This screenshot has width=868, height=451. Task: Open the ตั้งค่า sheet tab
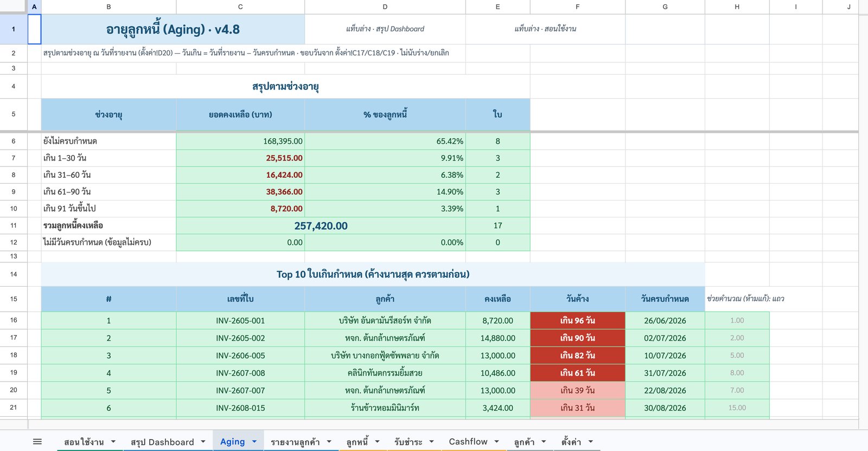click(571, 442)
